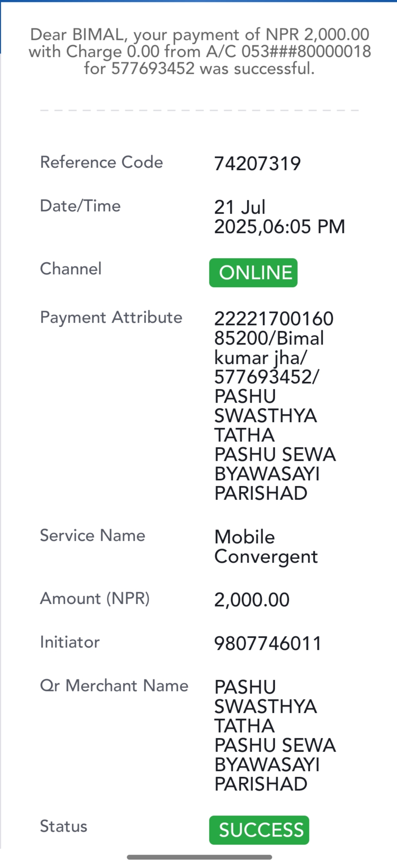The image size is (397, 868).
Task: Tap the Qr Merchant Name value
Action: [x=275, y=736]
